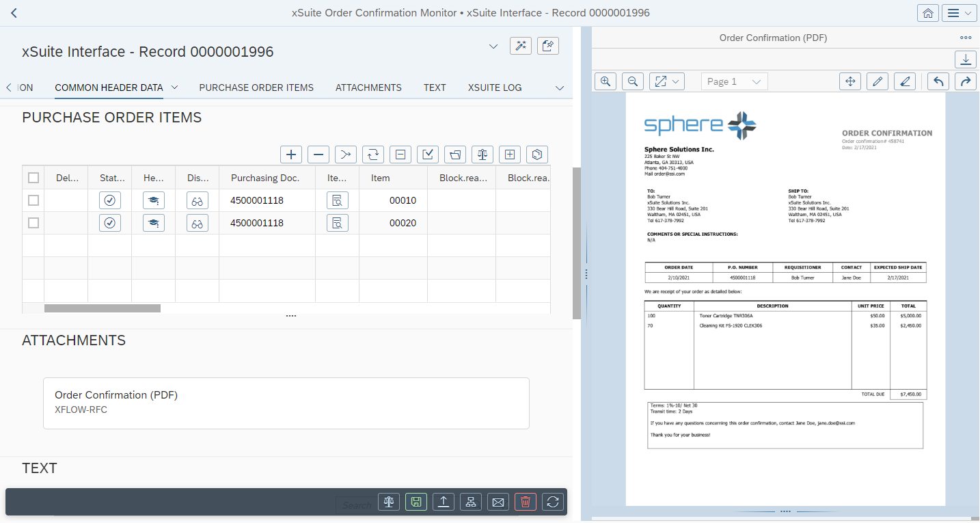Go back using the header back arrow
This screenshot has height=523, width=980.
click(14, 13)
